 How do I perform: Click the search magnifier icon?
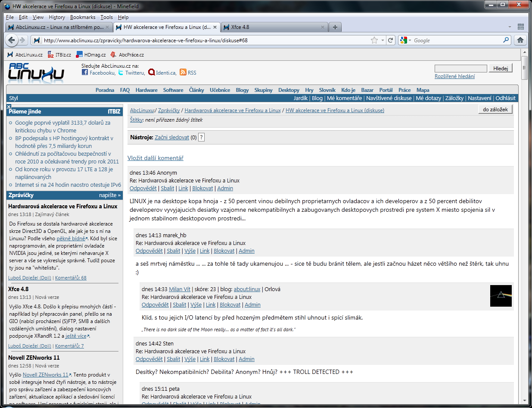pos(506,40)
